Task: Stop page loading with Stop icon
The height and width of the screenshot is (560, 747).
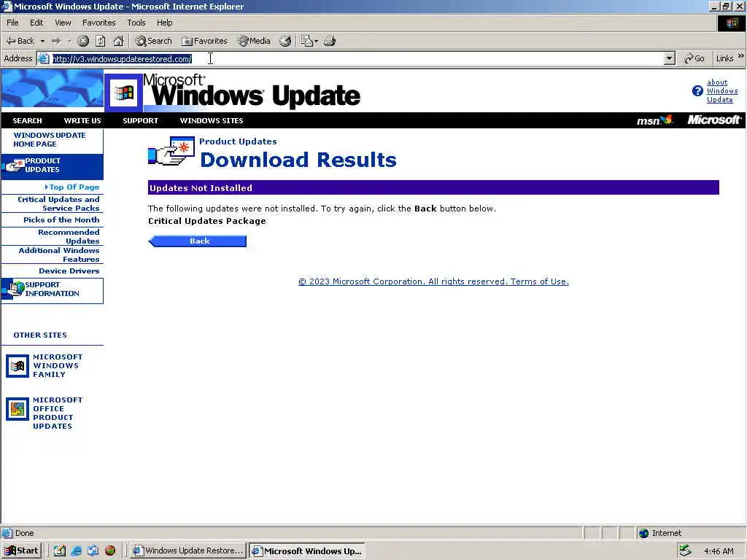Action: [x=83, y=41]
